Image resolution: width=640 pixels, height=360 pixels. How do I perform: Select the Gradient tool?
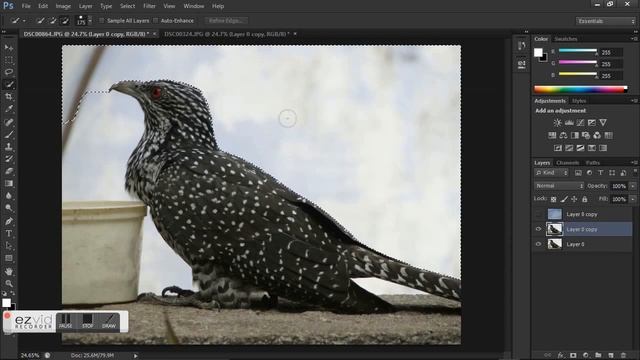coord(9,184)
